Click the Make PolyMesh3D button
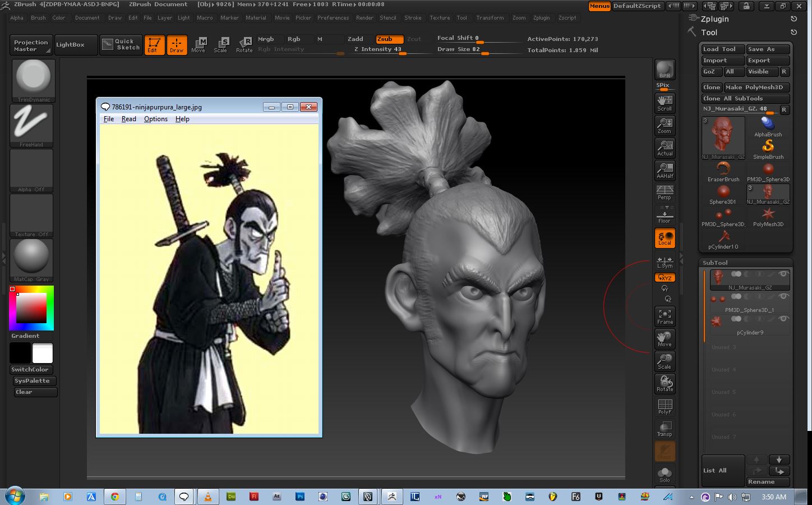812x505 pixels. click(756, 88)
